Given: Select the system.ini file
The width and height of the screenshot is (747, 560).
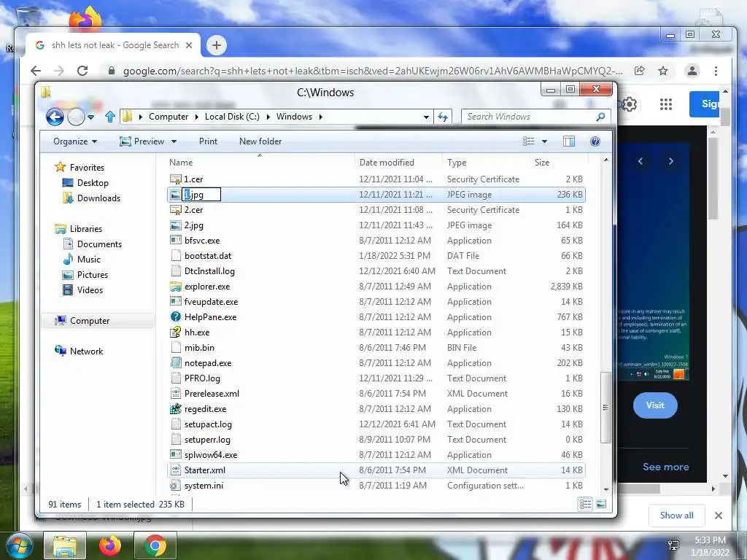Looking at the screenshot, I should pyautogui.click(x=376, y=486).
